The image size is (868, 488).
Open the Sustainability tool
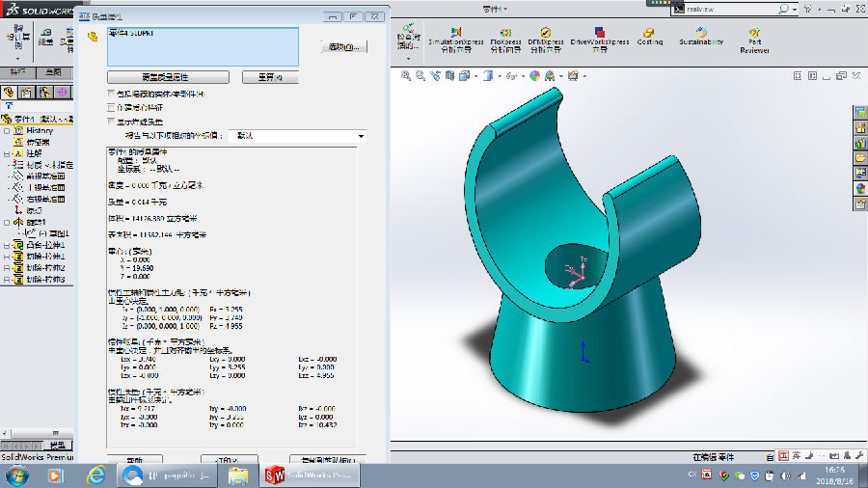701,37
